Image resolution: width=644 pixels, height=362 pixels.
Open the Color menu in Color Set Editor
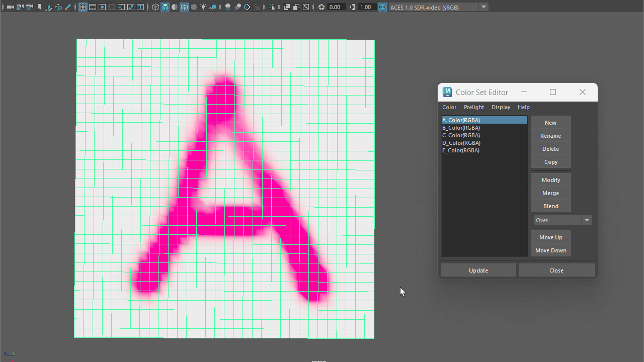(449, 107)
